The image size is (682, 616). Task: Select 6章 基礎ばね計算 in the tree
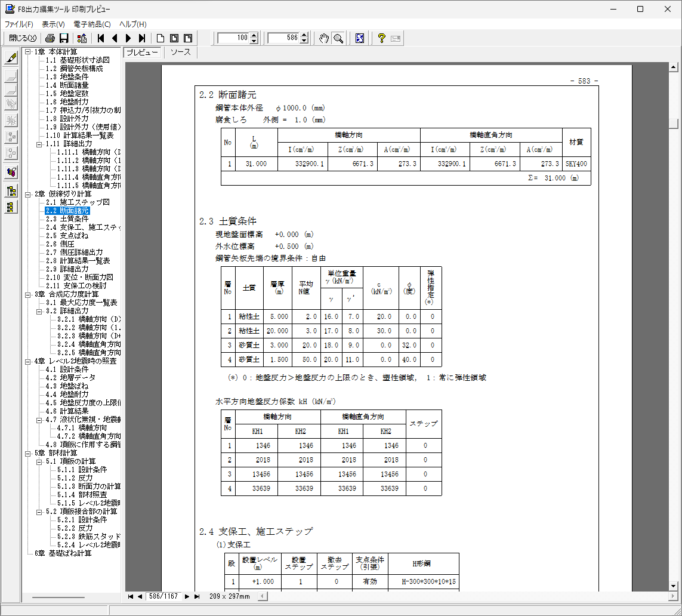pos(63,554)
